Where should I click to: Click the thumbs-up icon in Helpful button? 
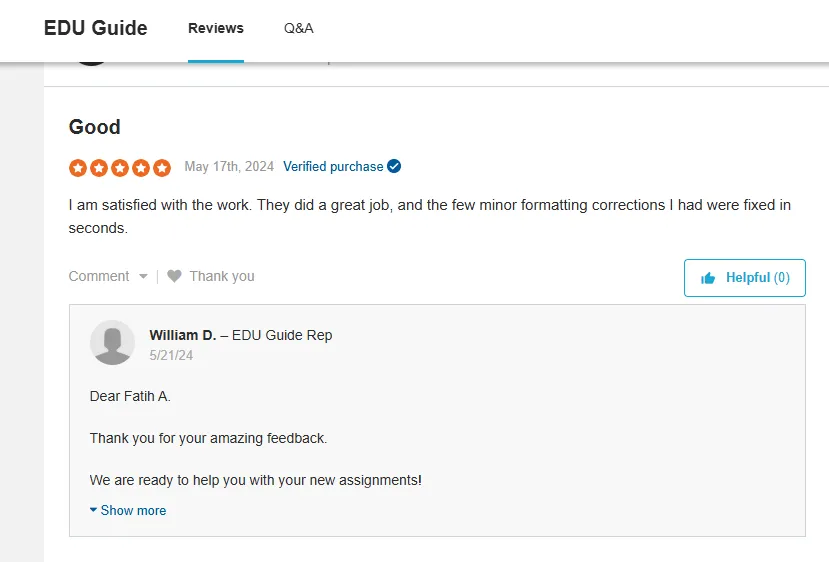tap(708, 278)
